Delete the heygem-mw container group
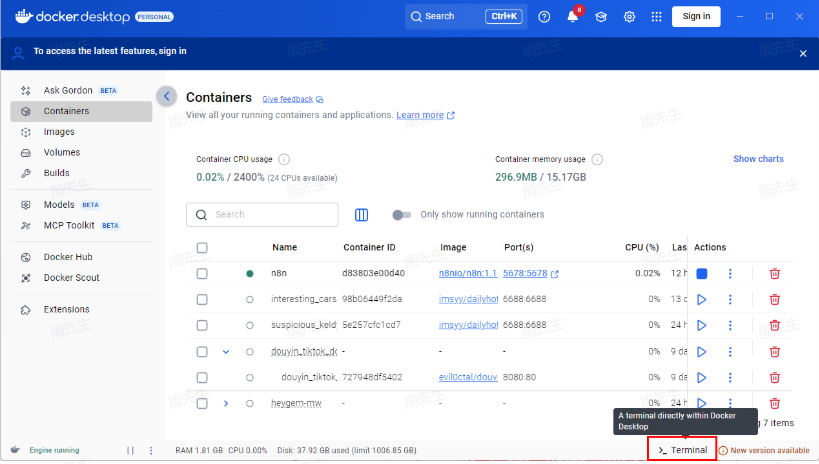The image size is (819, 464). click(775, 403)
